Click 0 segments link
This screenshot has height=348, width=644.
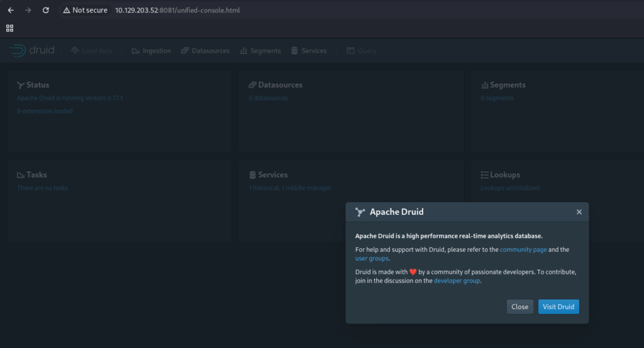coord(497,97)
